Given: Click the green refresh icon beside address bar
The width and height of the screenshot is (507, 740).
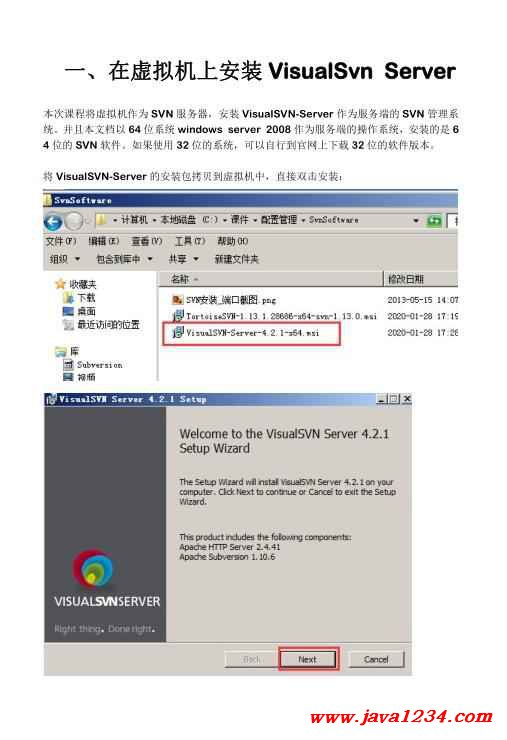Looking at the screenshot, I should click(433, 220).
